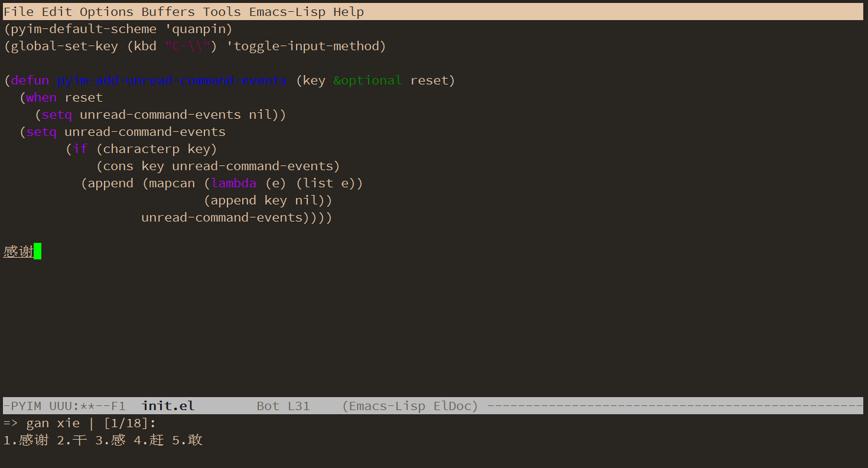Open the Buffers menu
This screenshot has width=868, height=468.
point(167,11)
